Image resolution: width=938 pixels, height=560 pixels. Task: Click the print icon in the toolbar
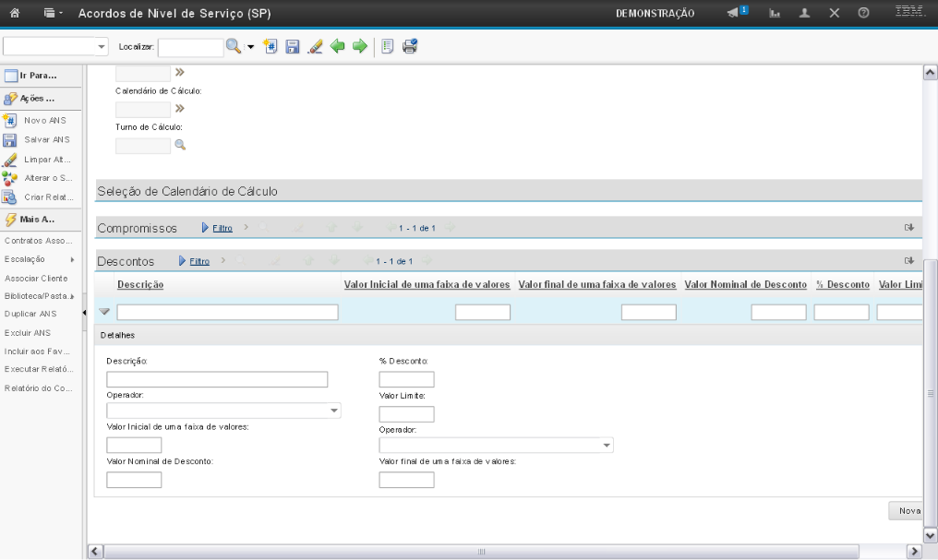(410, 46)
